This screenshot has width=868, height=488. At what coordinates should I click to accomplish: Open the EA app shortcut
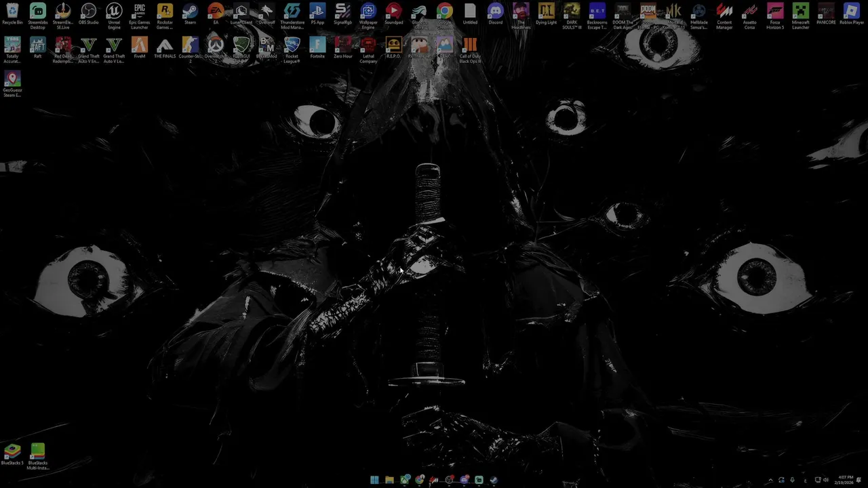coord(216,15)
